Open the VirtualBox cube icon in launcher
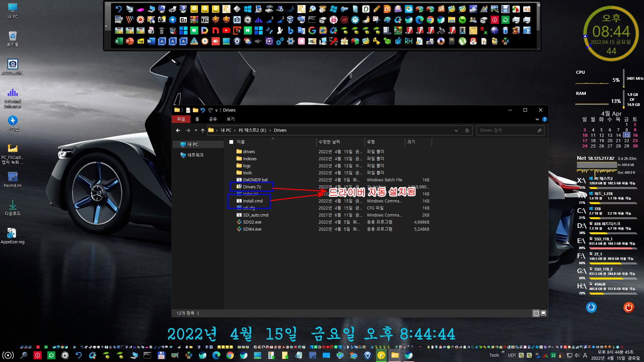 coord(290,20)
